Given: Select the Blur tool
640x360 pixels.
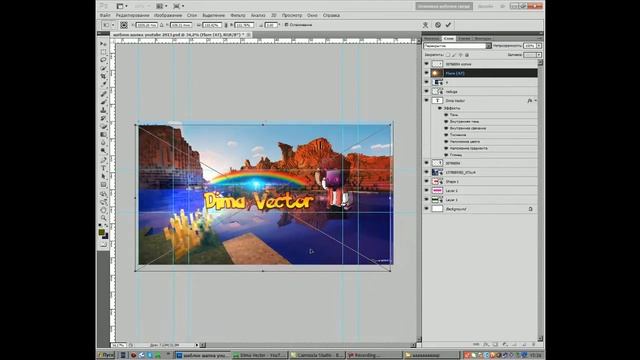Looking at the screenshot, I should point(103,143).
